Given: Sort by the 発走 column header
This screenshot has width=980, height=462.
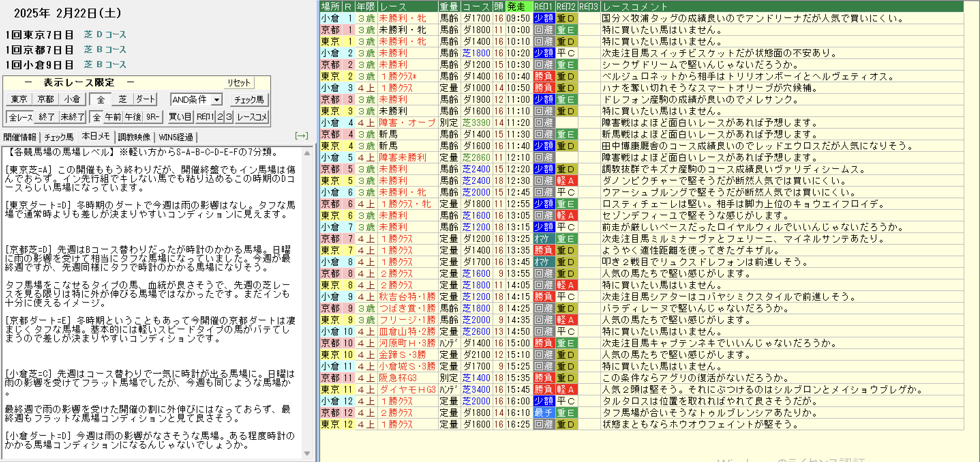Looking at the screenshot, I should pos(519,6).
